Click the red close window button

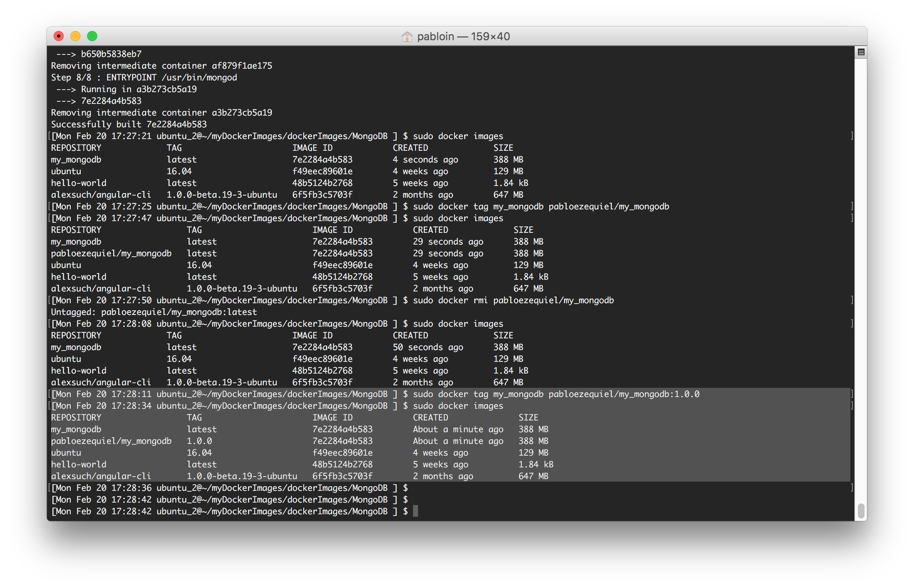[x=59, y=36]
